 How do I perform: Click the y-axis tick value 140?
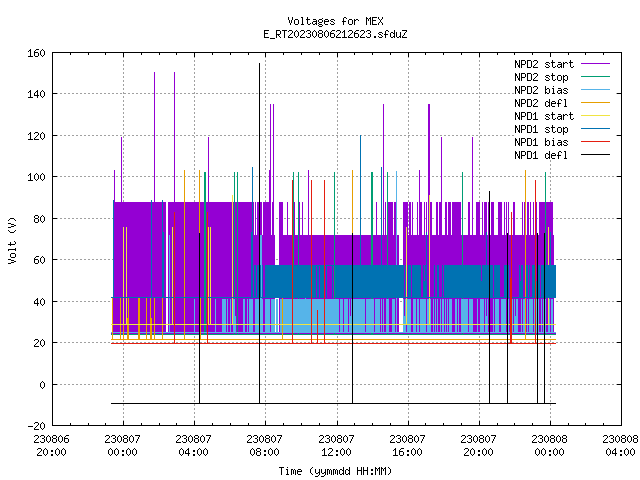36,94
